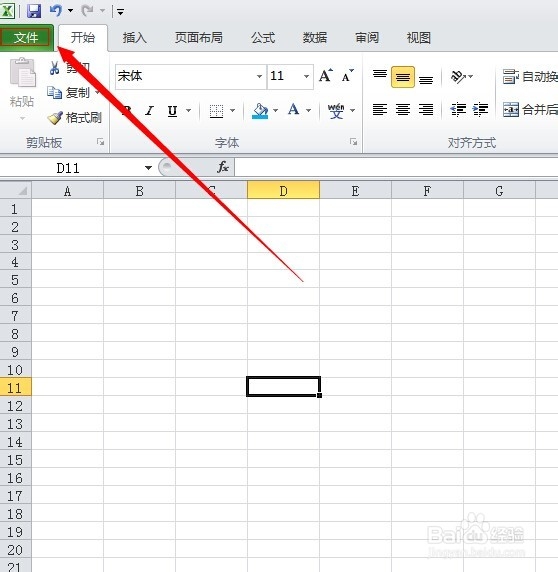
Task: Open the 数据 (Data) tab
Action: 314,38
